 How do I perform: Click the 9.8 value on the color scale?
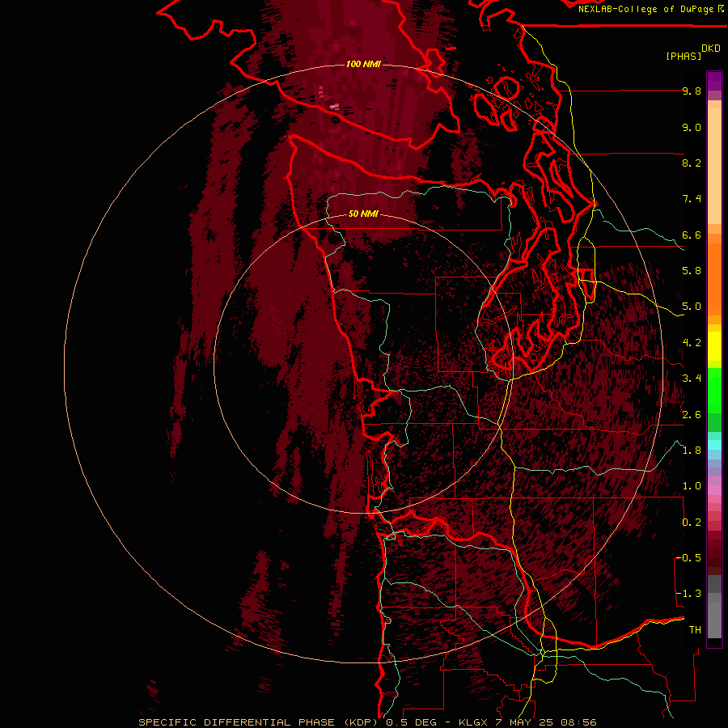692,91
